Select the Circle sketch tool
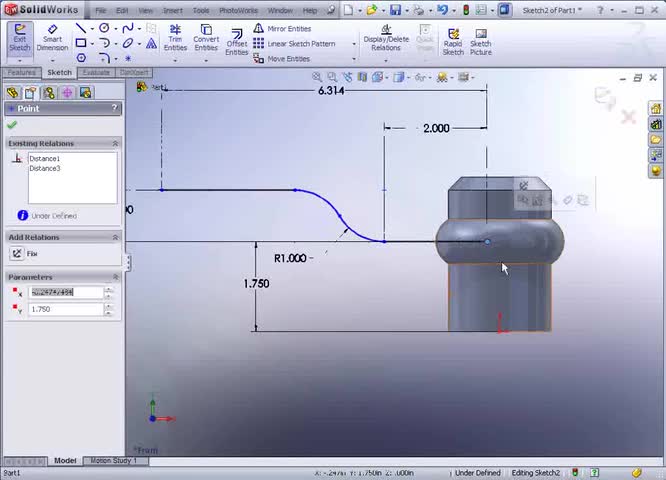This screenshot has height=480, width=666. pos(104,28)
